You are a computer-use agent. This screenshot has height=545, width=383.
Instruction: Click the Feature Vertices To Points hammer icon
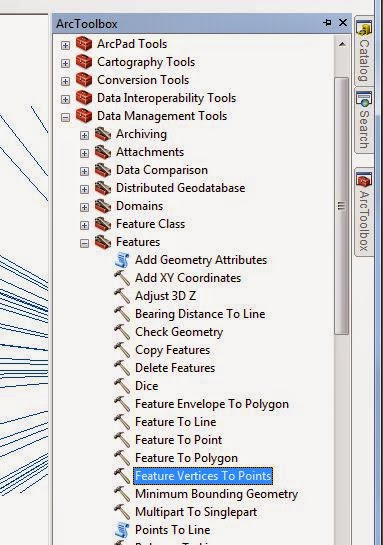point(122,476)
